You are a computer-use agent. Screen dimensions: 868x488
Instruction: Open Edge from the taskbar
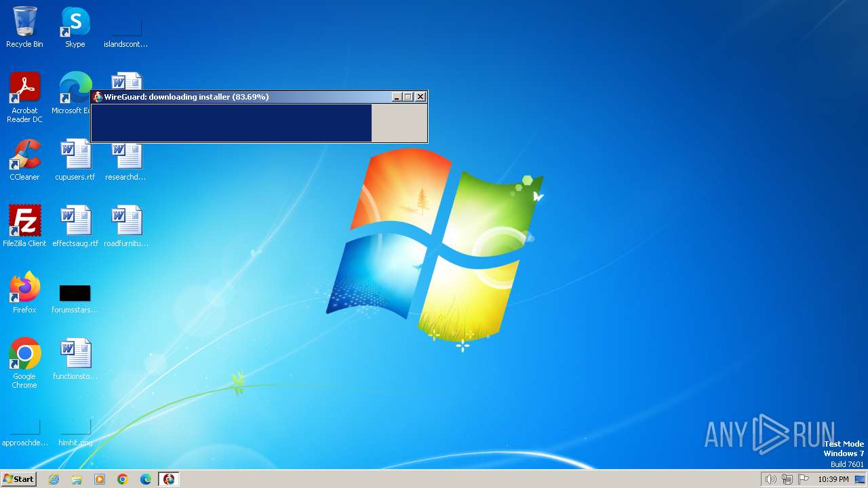[x=146, y=479]
